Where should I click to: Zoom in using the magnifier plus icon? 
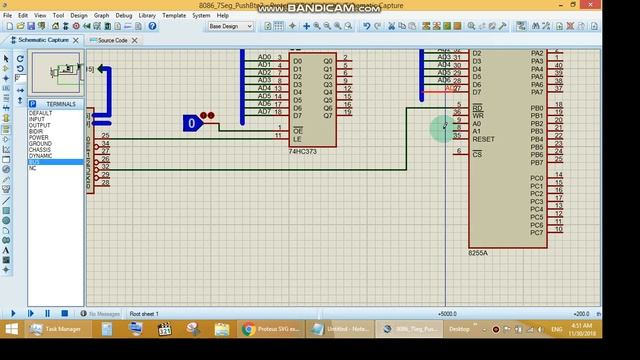[317, 26]
